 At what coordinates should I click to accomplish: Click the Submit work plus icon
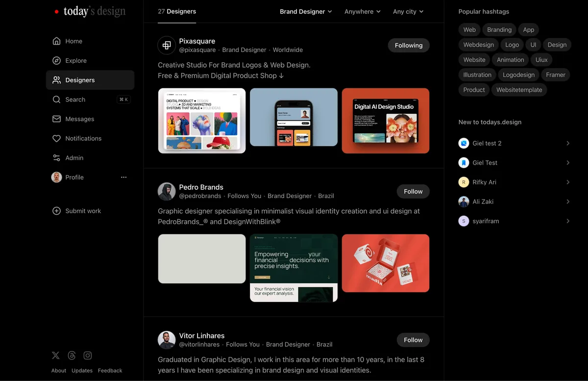click(57, 211)
